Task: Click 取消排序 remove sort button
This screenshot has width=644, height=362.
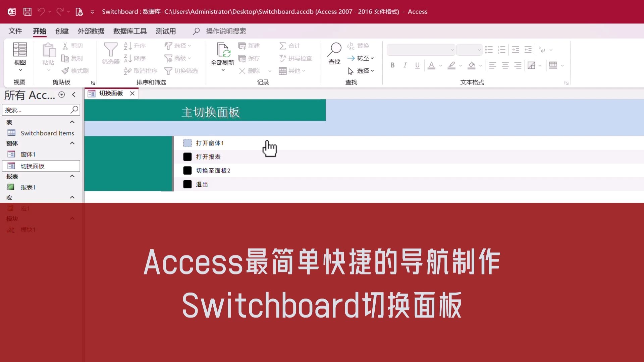Action: pyautogui.click(x=141, y=71)
